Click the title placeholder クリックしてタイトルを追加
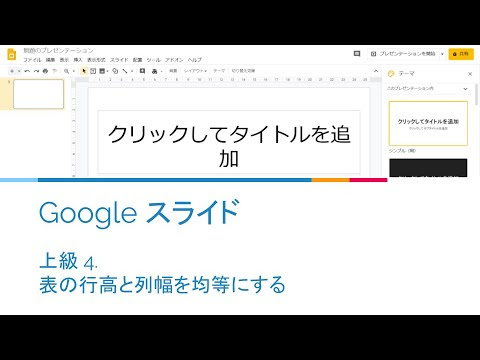480x360 pixels. click(229, 142)
